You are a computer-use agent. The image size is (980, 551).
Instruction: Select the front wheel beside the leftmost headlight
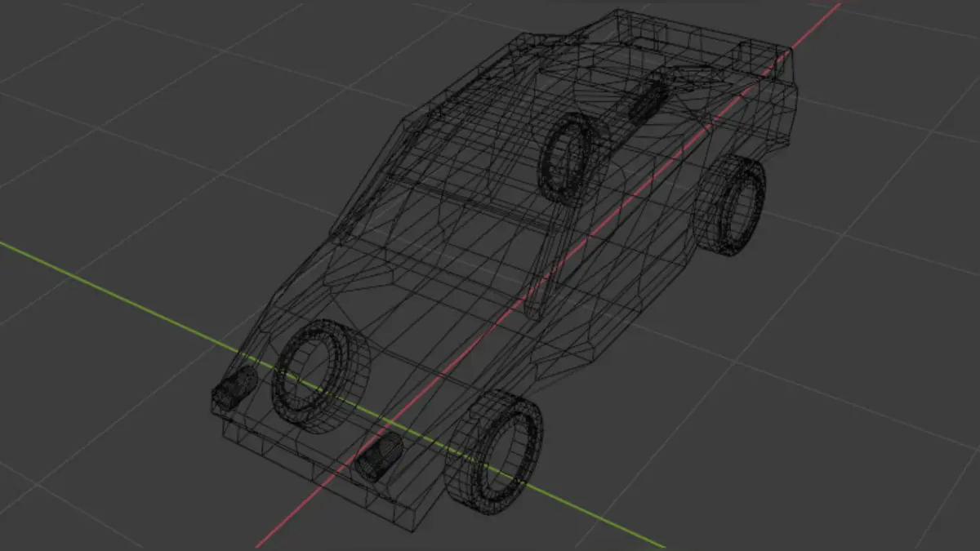(x=320, y=376)
